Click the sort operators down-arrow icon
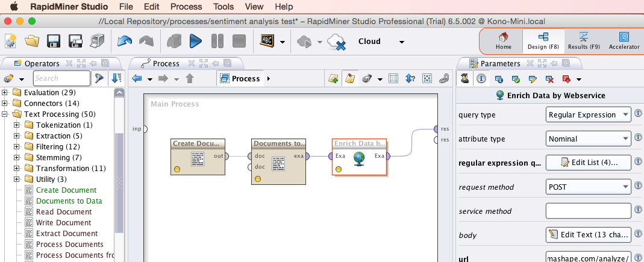The height and width of the screenshot is (262, 644). tap(116, 78)
